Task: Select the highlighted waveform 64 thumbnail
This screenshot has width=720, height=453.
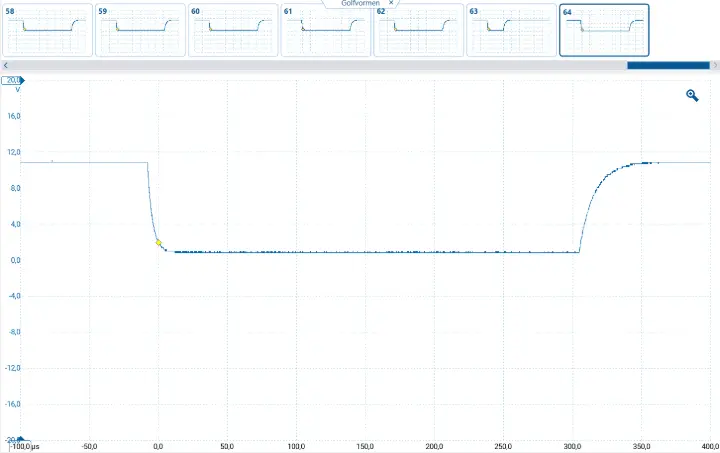Action: (x=604, y=30)
